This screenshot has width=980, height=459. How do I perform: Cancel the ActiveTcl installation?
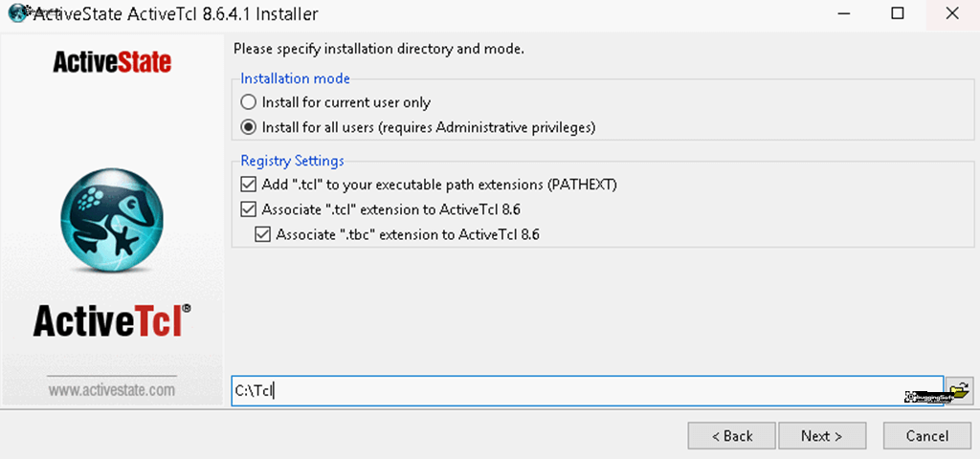tap(927, 436)
